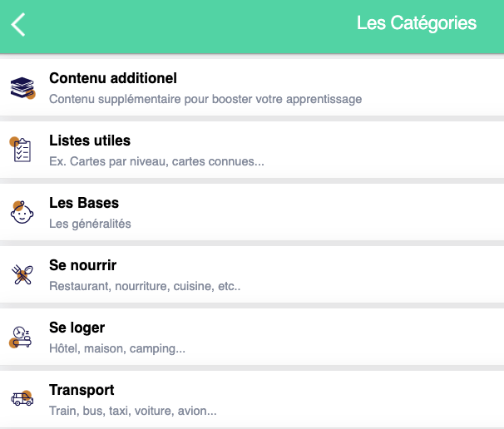
Task: Open the Transport title
Action: [82, 390]
